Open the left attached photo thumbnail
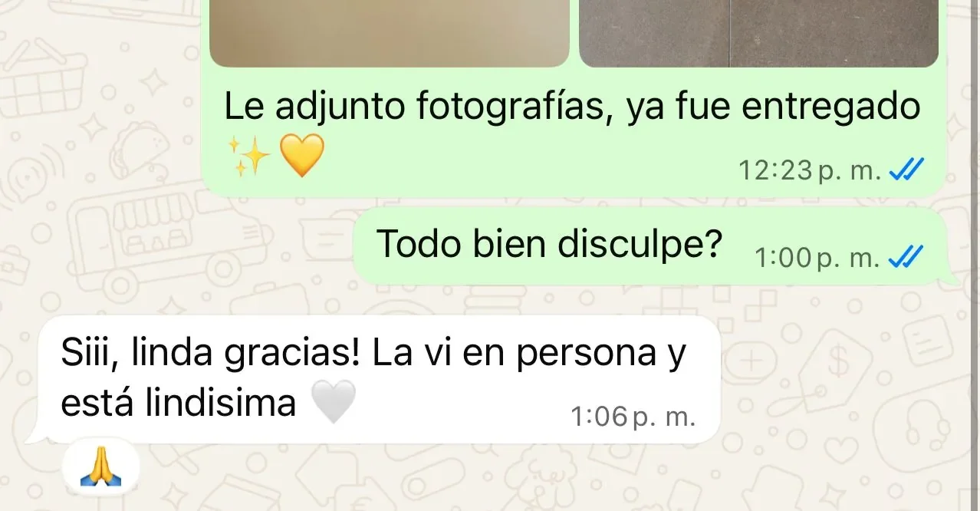Image resolution: width=980 pixels, height=511 pixels. [x=390, y=33]
